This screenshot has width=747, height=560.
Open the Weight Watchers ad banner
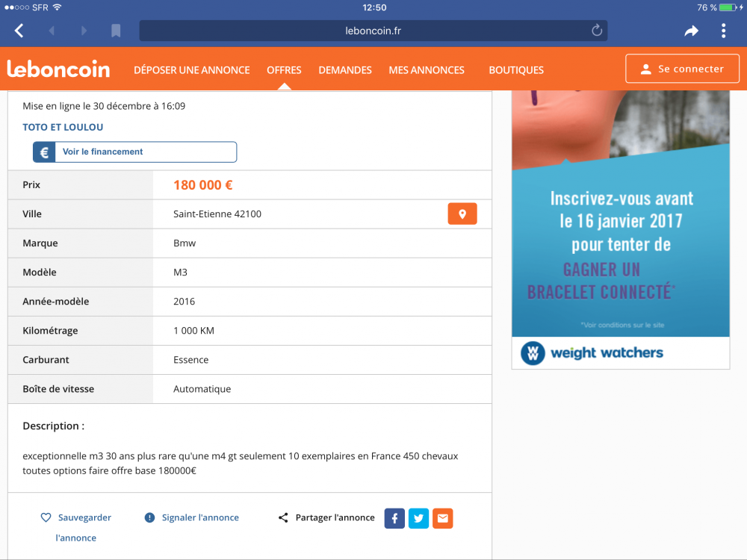[621, 229]
